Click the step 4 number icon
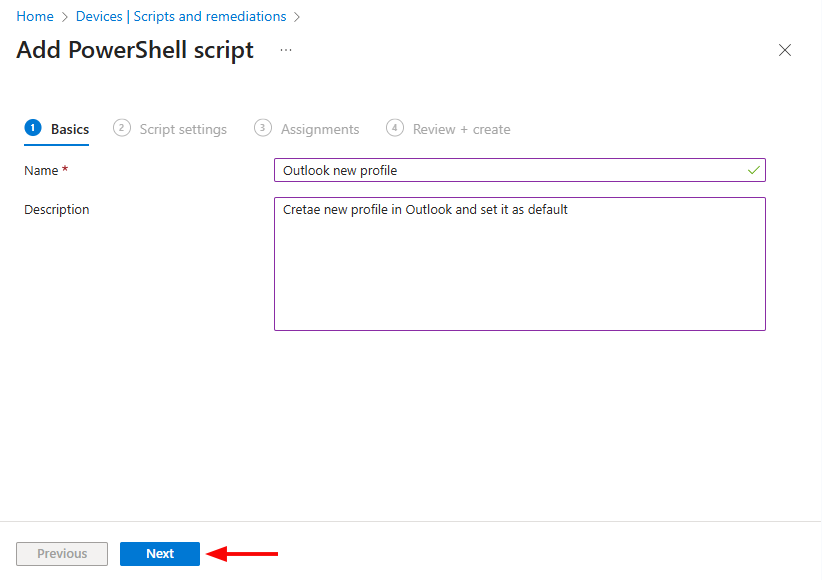 395,128
